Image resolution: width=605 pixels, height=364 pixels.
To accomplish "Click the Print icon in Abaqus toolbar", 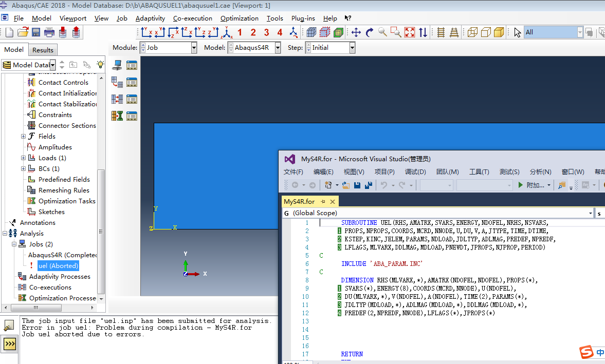I will click(x=49, y=32).
